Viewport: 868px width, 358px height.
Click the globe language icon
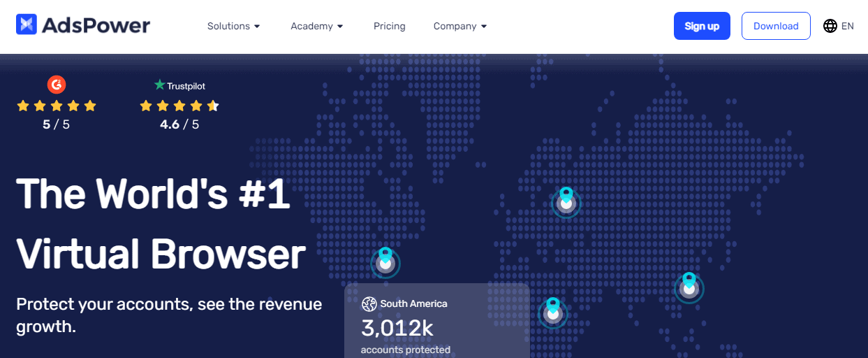[x=830, y=26]
